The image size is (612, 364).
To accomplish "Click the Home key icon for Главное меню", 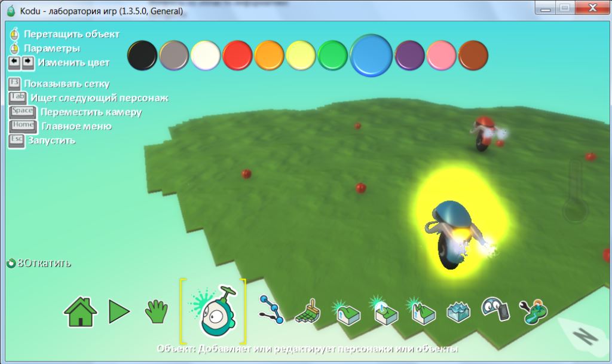I will click(23, 126).
